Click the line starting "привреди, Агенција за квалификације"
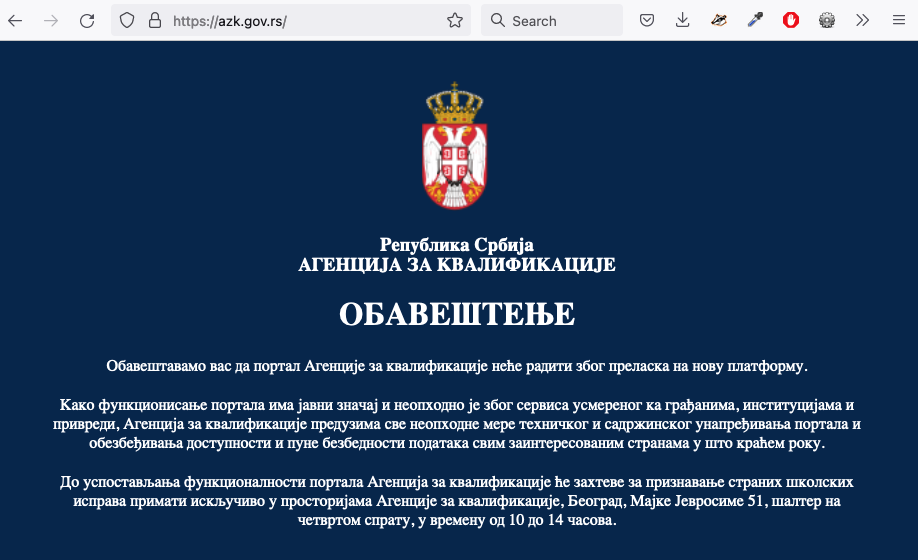Image resolution: width=918 pixels, height=560 pixels. point(457,424)
